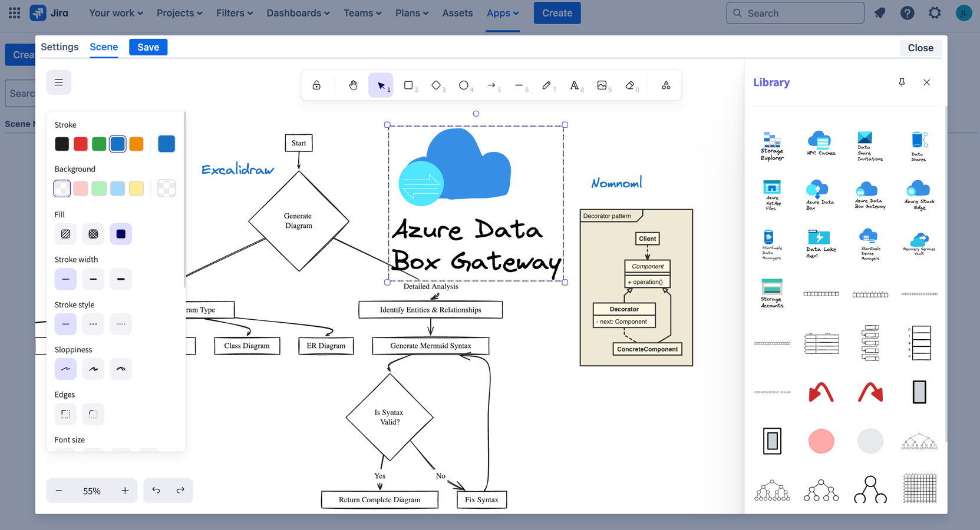
Task: Select the Selection arrow tool
Action: tap(381, 85)
